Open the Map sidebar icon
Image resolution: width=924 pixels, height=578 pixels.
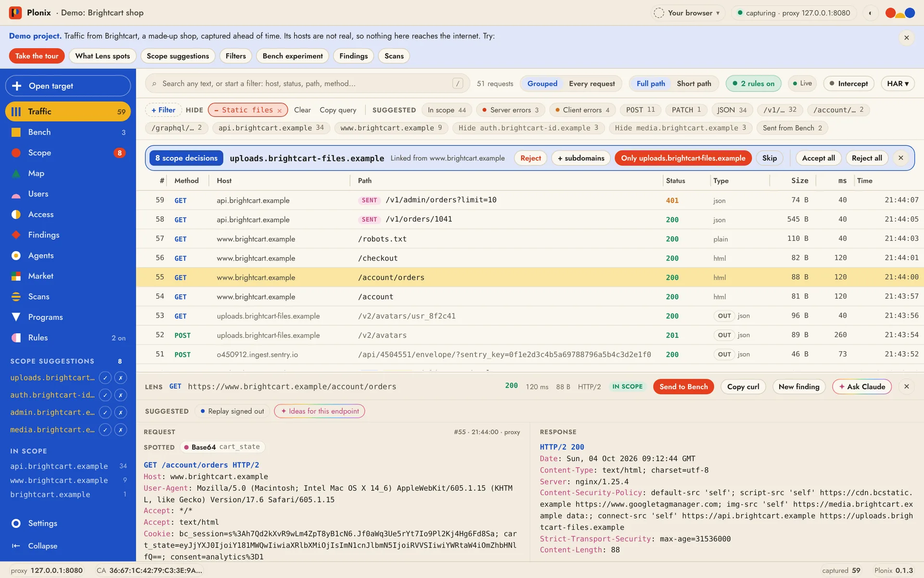click(16, 173)
